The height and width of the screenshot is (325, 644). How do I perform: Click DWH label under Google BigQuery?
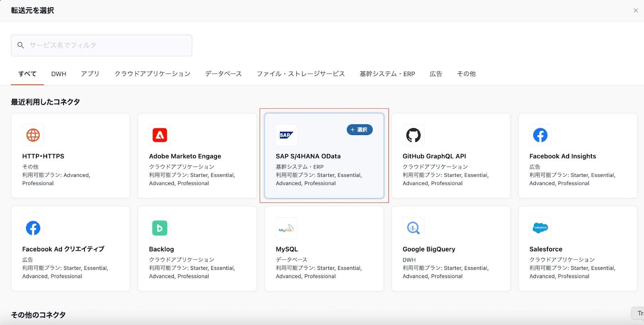409,260
